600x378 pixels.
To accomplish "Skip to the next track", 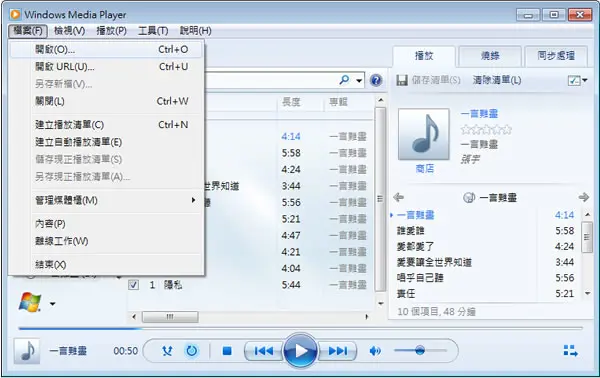I will point(337,351).
